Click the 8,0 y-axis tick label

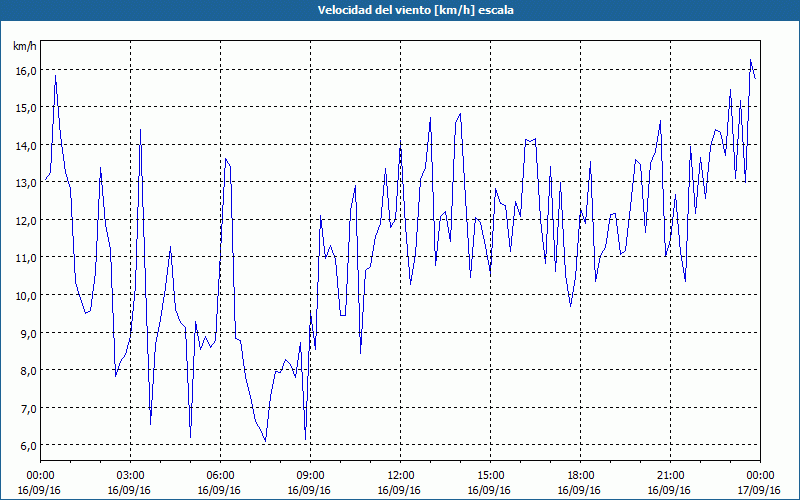click(29, 371)
